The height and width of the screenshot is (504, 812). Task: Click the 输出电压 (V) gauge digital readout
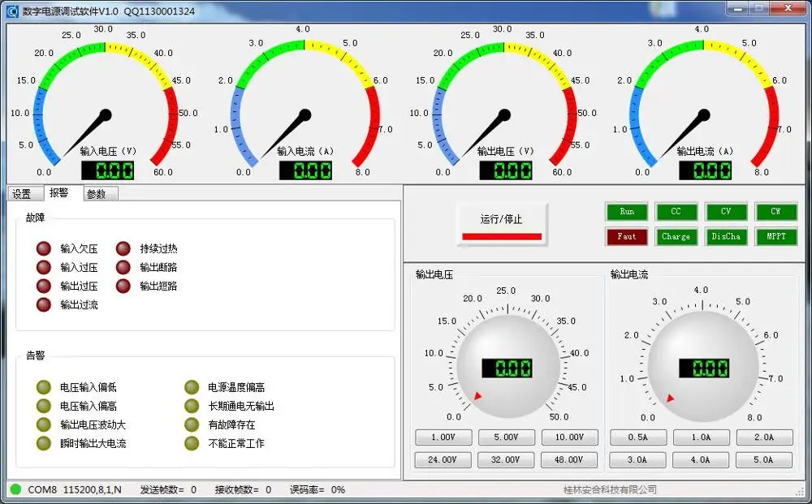506,170
